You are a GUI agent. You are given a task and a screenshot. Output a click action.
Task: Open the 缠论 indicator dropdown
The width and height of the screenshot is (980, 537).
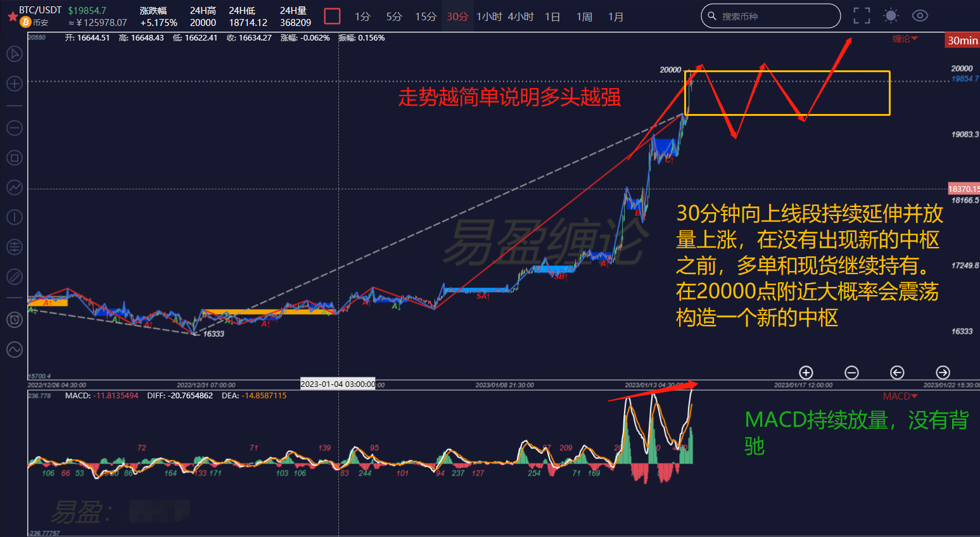(x=905, y=39)
